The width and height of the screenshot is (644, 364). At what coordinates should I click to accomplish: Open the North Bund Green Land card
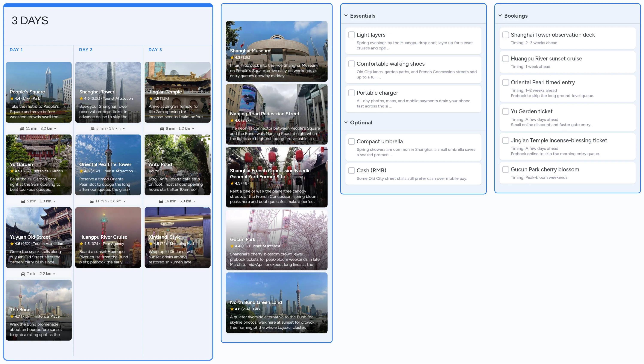(x=276, y=303)
